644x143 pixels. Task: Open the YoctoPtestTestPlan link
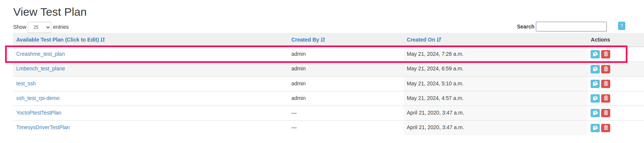coord(39,113)
